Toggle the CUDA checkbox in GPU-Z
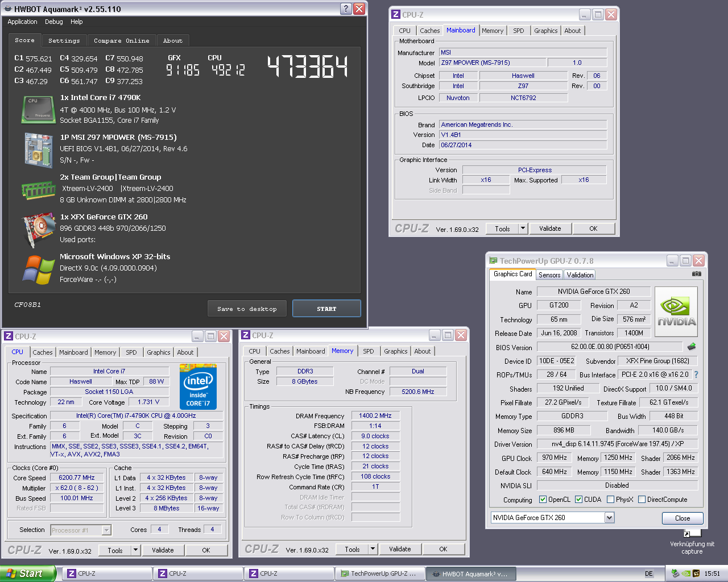 [x=578, y=500]
